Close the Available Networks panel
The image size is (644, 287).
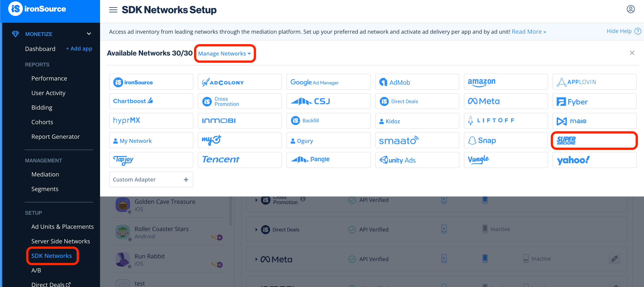tap(632, 53)
